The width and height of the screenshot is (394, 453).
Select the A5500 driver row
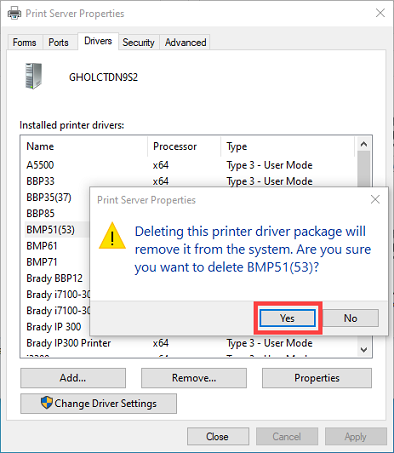point(189,165)
